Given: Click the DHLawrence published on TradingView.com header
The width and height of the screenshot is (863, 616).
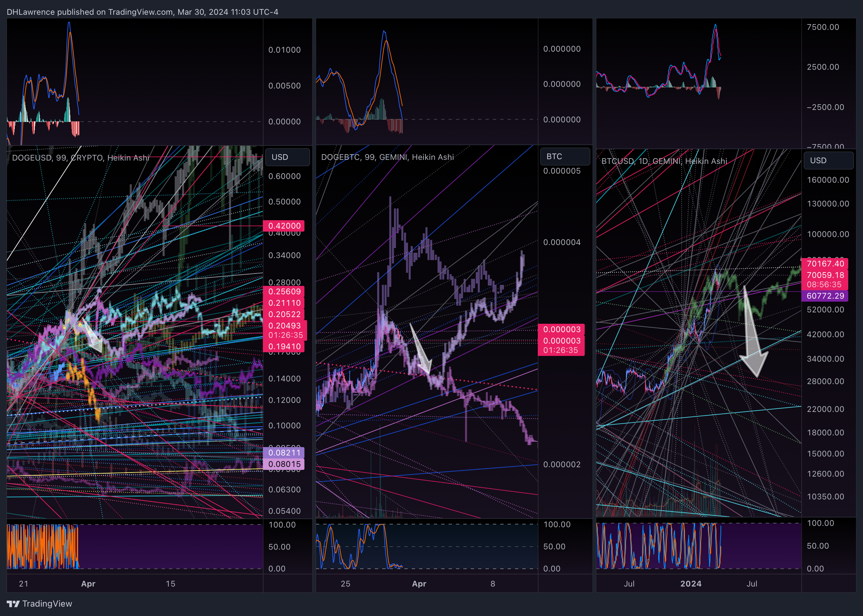Looking at the screenshot, I should click(x=142, y=12).
